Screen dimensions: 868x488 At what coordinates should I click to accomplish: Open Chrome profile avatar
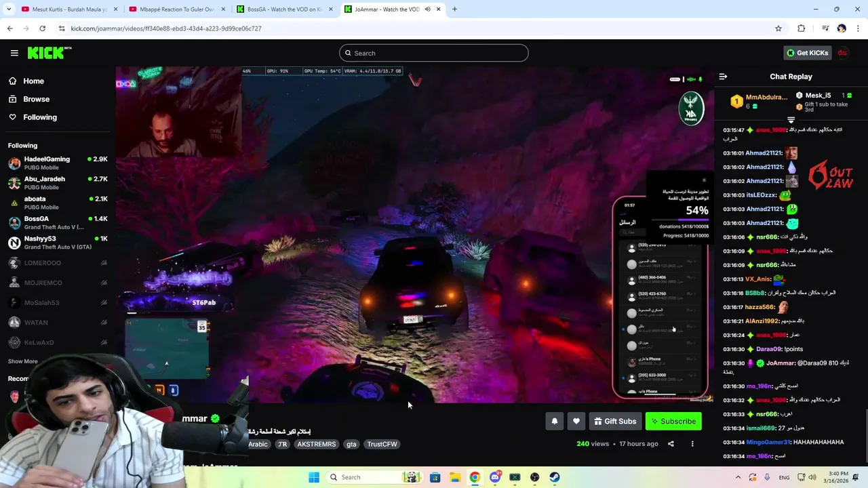842,28
